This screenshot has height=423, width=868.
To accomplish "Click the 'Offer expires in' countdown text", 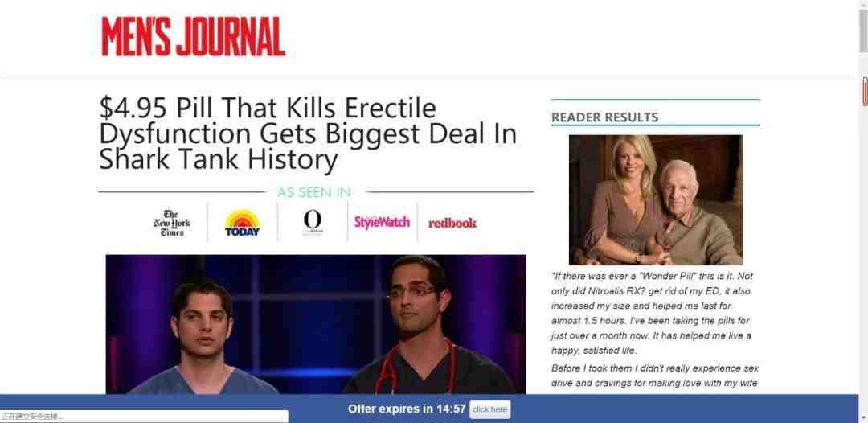I will (x=407, y=409).
